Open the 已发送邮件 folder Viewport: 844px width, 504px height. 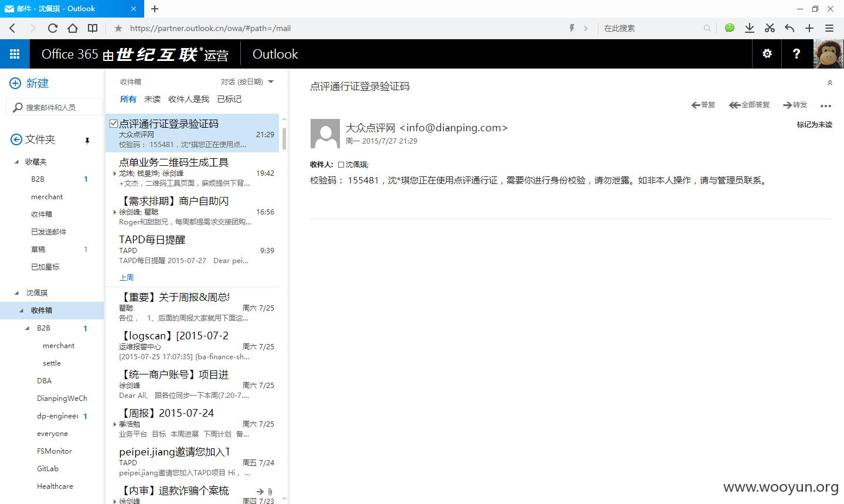pyautogui.click(x=49, y=232)
